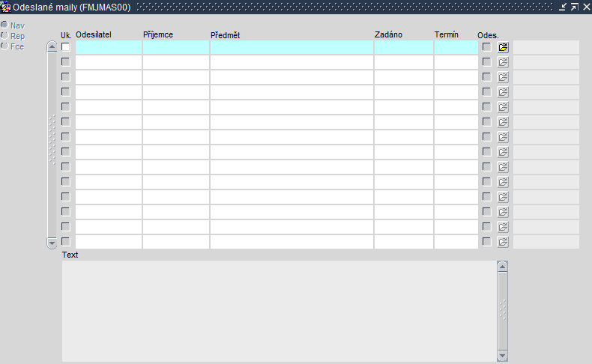Tick the Uk. checkbox in the third row

click(66, 77)
